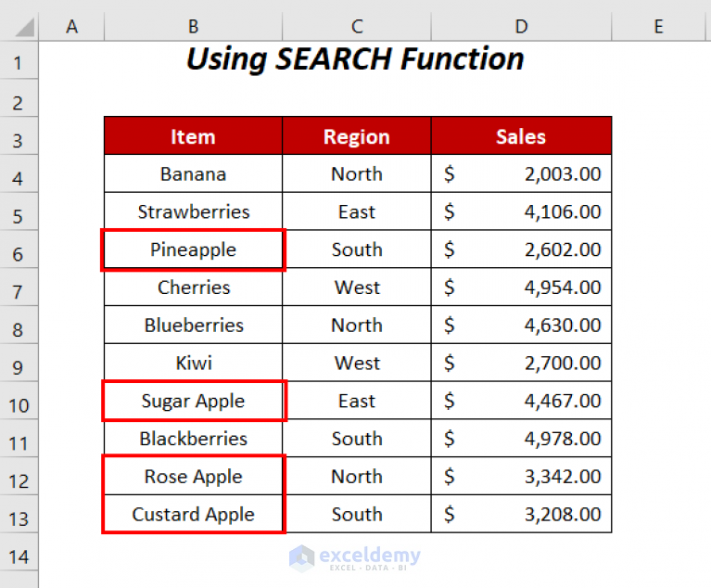711x588 pixels.
Task: Select column D header
Action: (521, 27)
